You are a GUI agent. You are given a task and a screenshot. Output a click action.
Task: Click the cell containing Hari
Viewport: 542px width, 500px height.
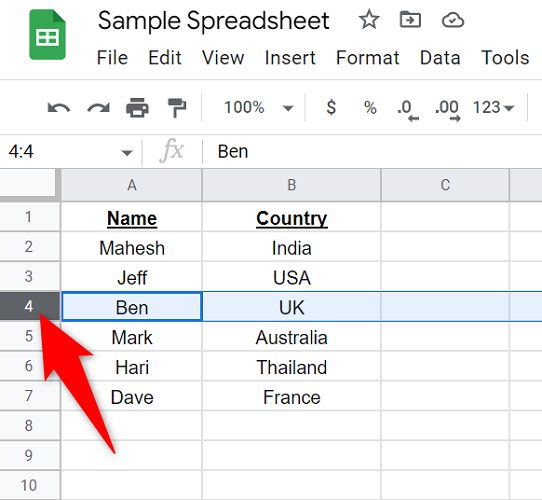(x=132, y=366)
